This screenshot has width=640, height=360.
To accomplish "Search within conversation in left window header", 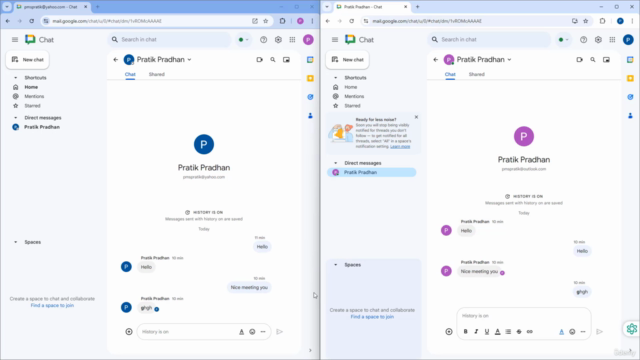I will click(x=273, y=60).
